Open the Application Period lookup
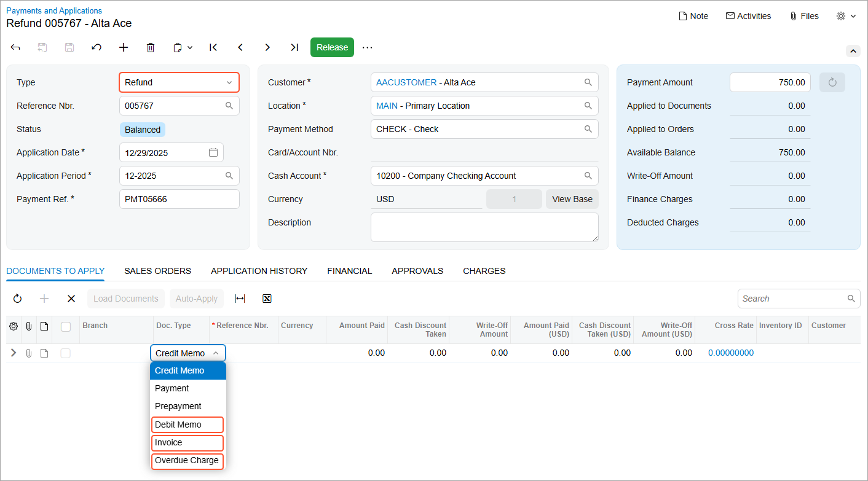Image resolution: width=868 pixels, height=481 pixels. click(x=229, y=176)
